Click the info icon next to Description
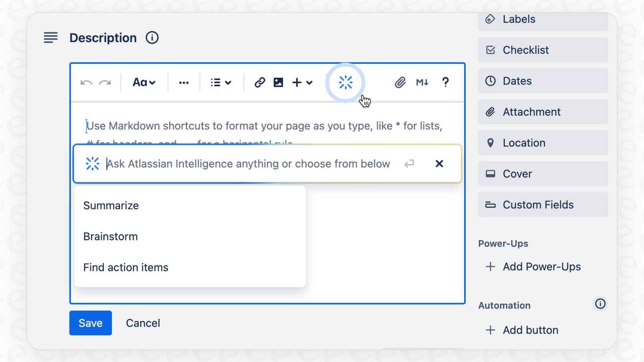Viewport: 644px width, 362px height. click(x=152, y=38)
